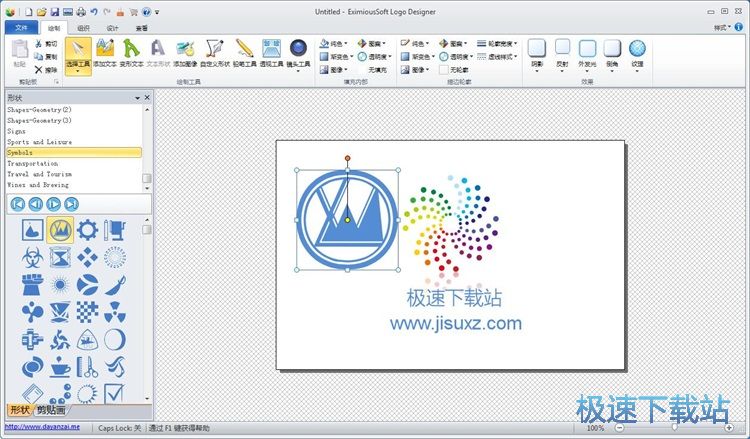The image size is (750, 439).
Task: Pick the gear shape in shapes panel
Action: (87, 230)
